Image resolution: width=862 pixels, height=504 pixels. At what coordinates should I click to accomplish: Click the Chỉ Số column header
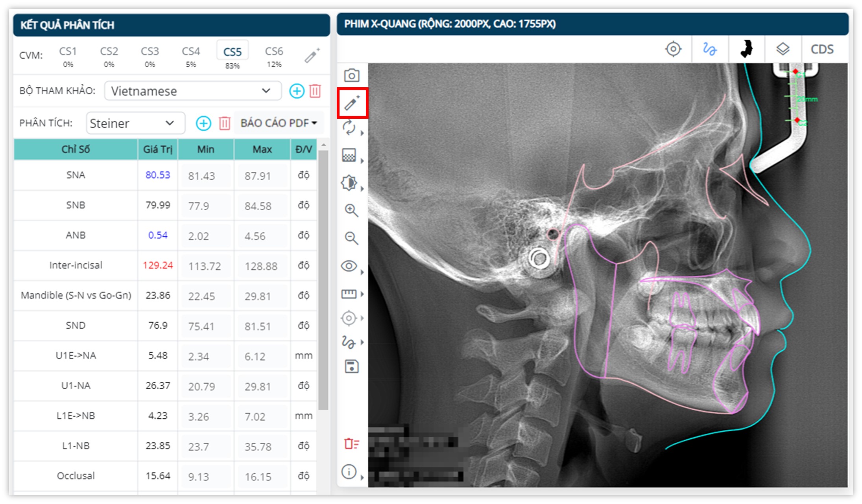[x=76, y=149]
